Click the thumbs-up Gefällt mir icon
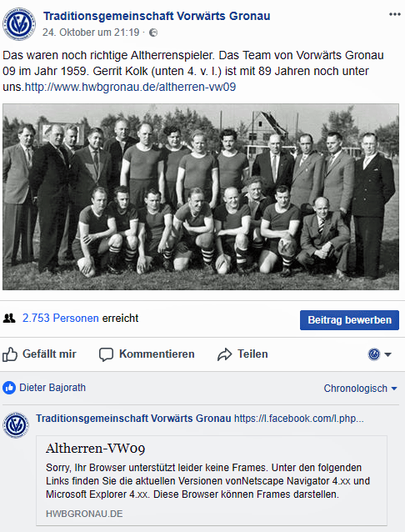 tap(10, 354)
